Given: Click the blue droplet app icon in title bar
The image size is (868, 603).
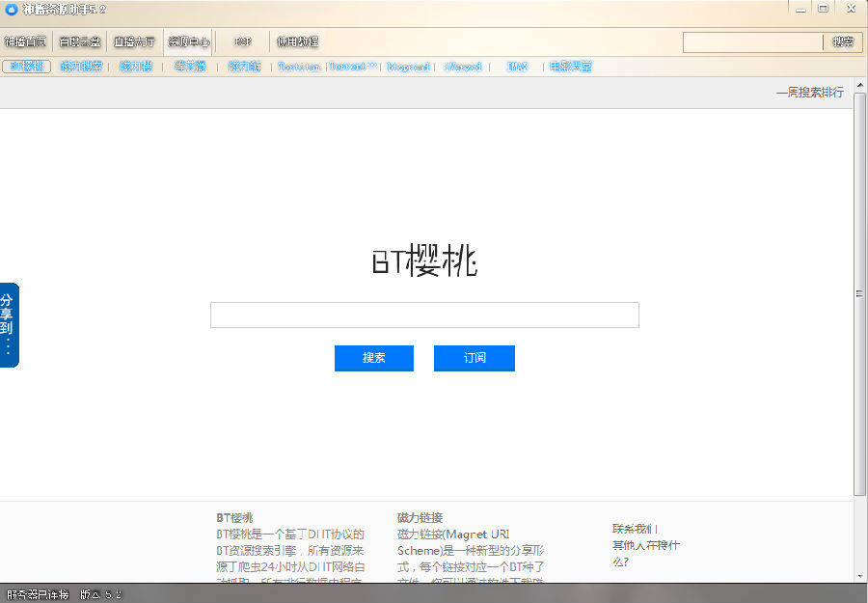Looking at the screenshot, I should point(12,10).
